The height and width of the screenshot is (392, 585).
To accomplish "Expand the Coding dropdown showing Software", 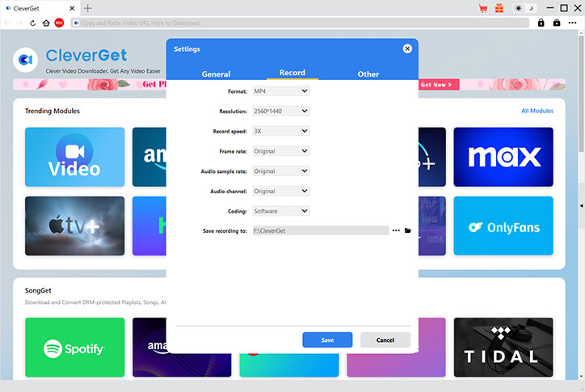I will click(281, 211).
